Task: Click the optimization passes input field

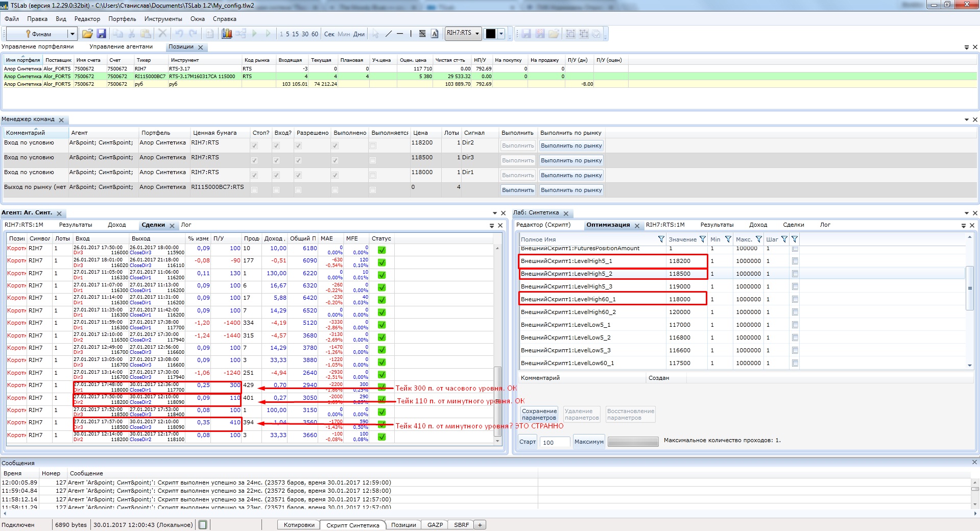Action: [x=555, y=442]
